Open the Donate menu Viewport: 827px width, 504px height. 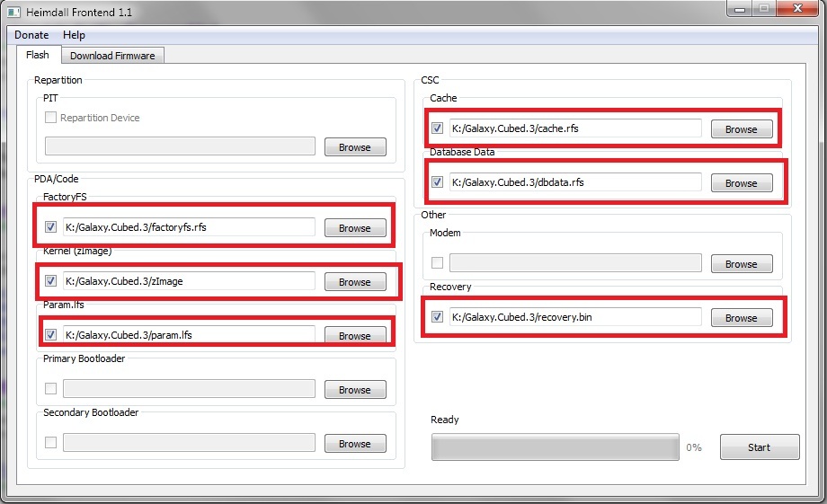click(x=31, y=35)
